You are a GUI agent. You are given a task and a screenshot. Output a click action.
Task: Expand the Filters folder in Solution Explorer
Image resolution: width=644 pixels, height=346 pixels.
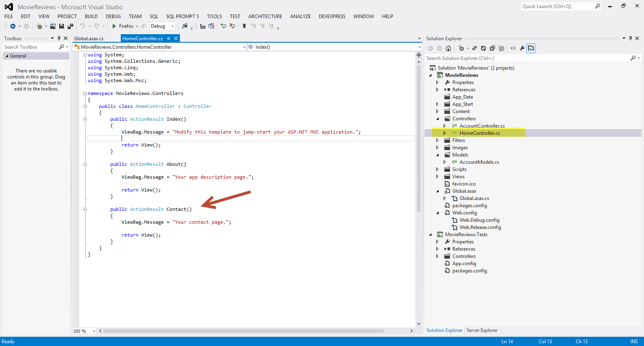pyautogui.click(x=438, y=140)
